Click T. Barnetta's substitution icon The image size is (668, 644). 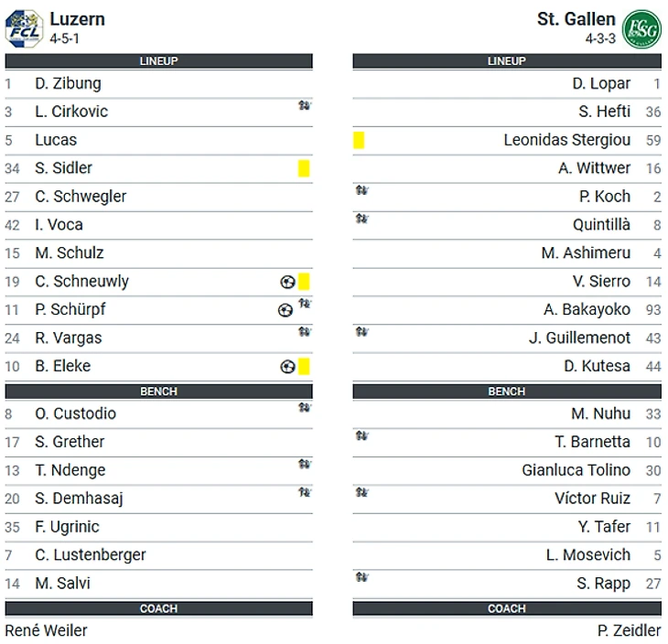tap(361, 435)
